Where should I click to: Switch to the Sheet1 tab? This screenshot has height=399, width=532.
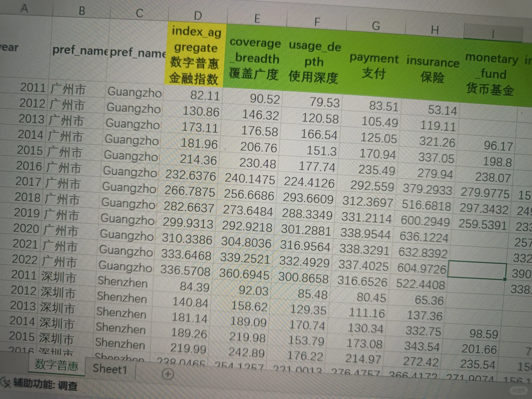110,369
